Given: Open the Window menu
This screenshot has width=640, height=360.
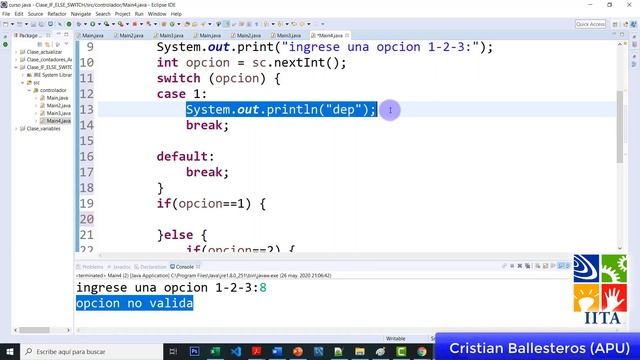Looking at the screenshot, I should pos(157,14).
